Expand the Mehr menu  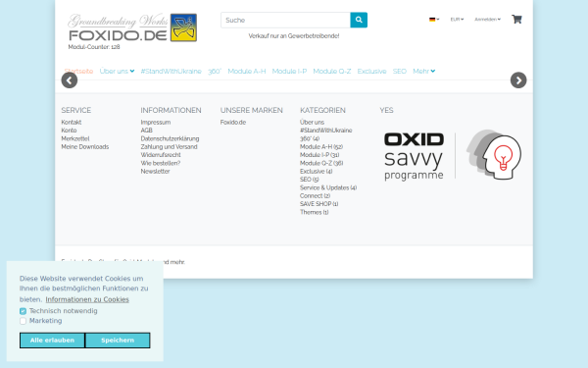(x=423, y=71)
